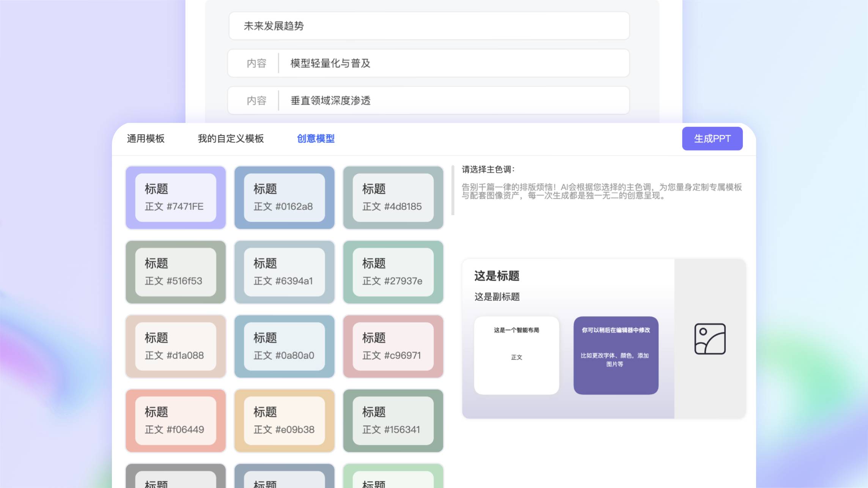
Task: Edit the 垂直领域深度渗透 content field
Action: [429, 101]
